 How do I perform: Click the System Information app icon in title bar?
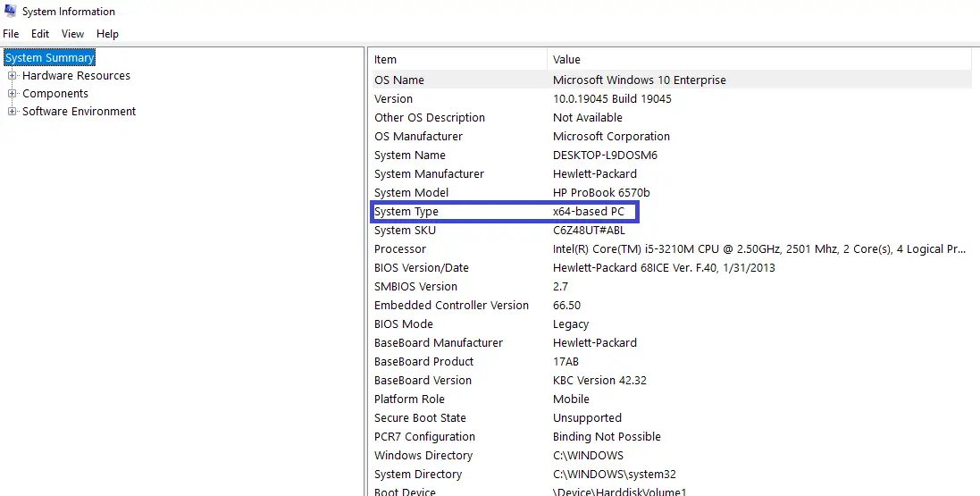pos(10,11)
